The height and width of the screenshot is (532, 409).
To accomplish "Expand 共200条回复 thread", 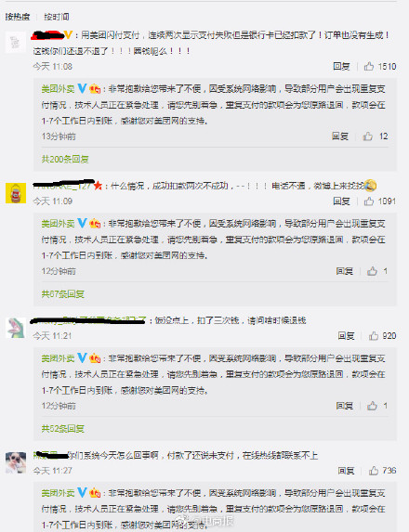I will tap(65, 159).
